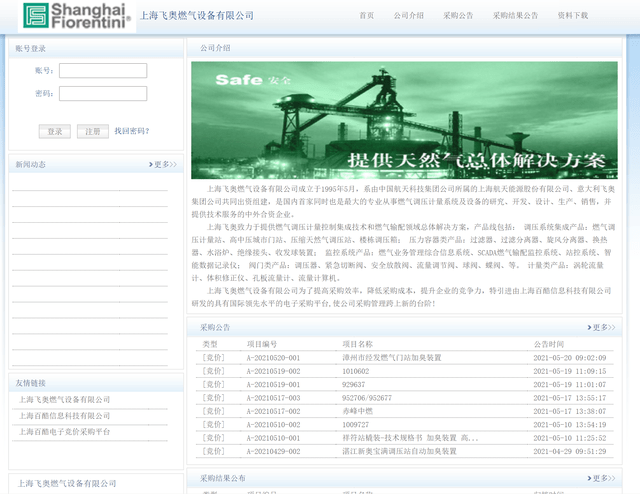The image size is (640, 494).
Task: Click the 密码 password input field
Action: [x=103, y=94]
